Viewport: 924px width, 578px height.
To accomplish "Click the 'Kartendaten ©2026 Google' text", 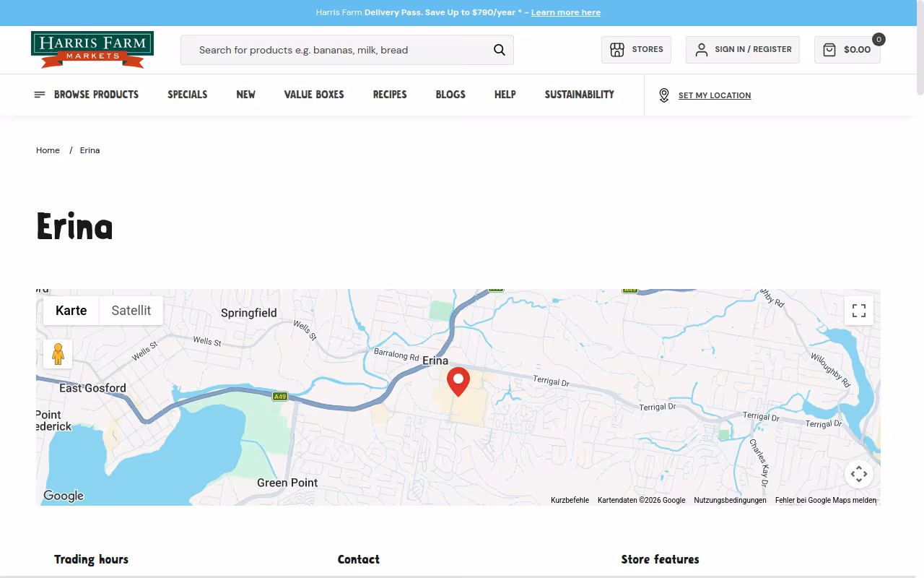I will (641, 500).
